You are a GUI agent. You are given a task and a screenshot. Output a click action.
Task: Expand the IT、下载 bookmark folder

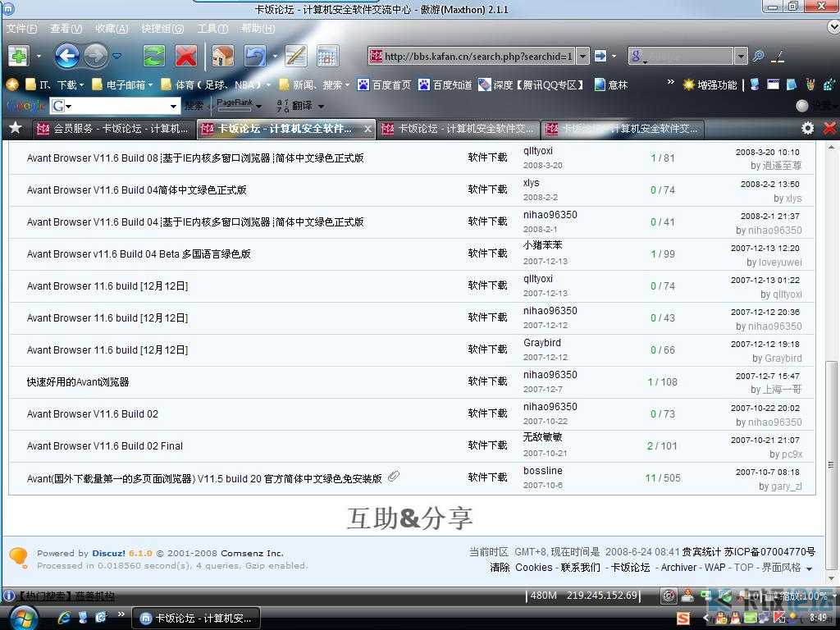(x=55, y=84)
